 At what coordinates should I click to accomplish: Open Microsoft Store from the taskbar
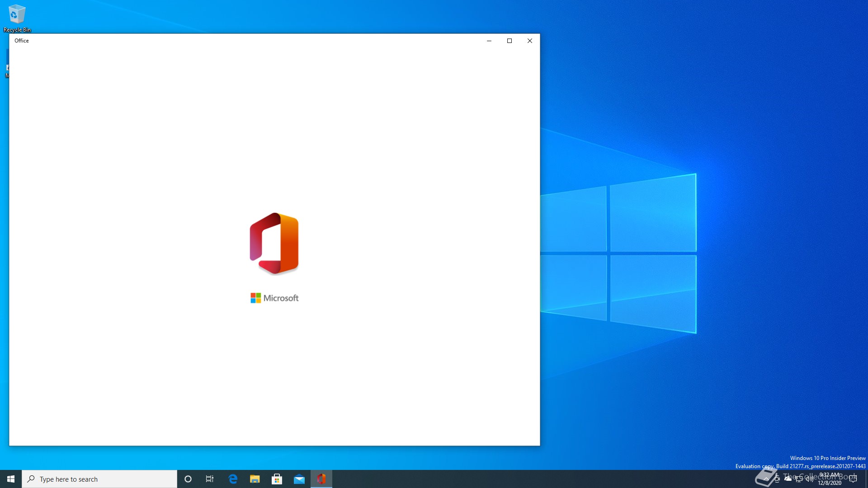click(277, 479)
